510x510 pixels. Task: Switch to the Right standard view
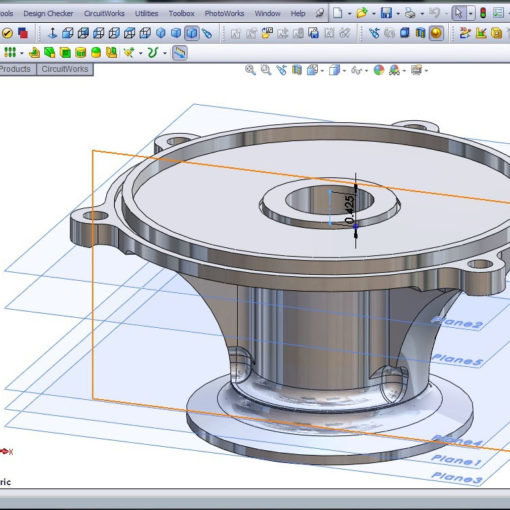114,33
